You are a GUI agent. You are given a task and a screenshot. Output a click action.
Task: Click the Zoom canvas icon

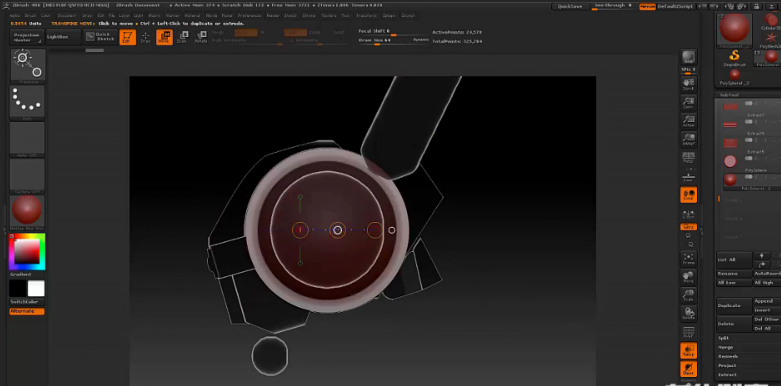[x=688, y=102]
